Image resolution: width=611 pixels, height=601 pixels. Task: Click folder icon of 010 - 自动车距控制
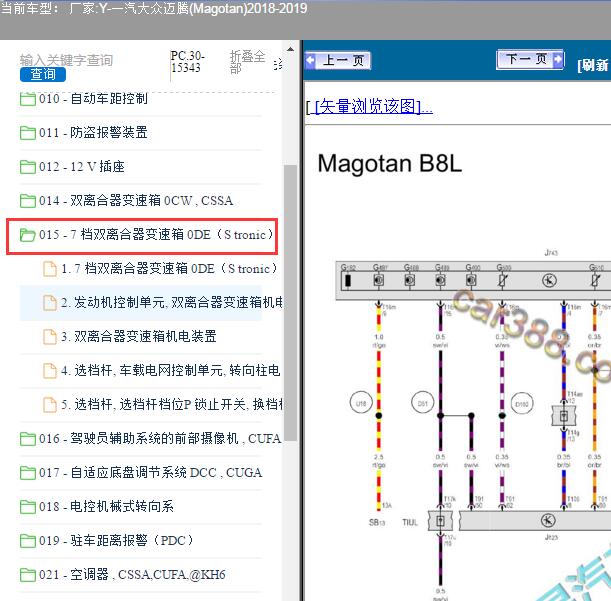[x=28, y=99]
